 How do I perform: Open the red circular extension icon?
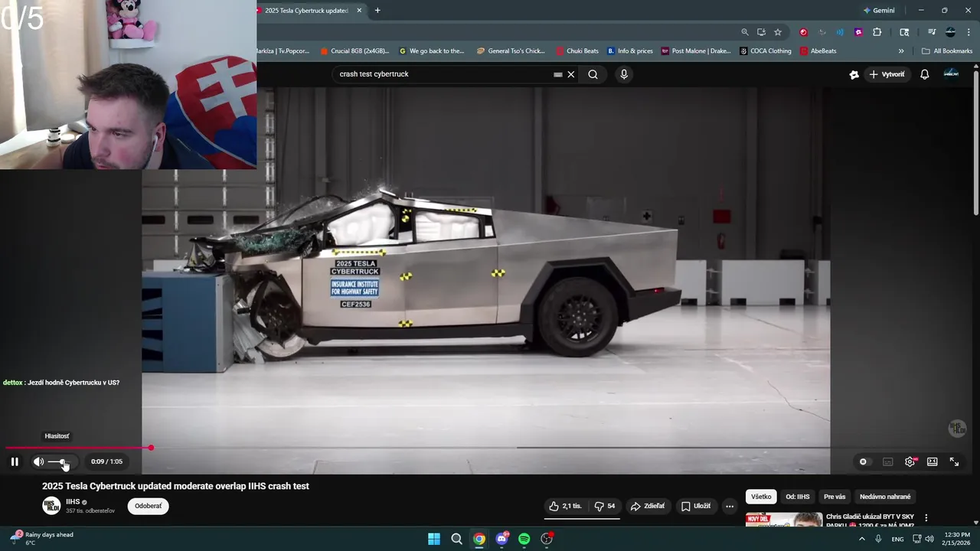click(803, 32)
